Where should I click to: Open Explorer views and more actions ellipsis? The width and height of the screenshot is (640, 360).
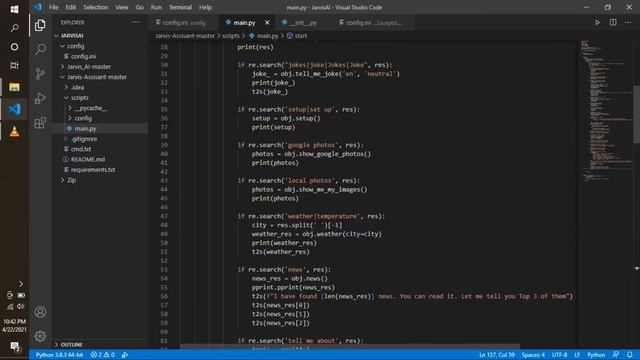click(x=136, y=22)
